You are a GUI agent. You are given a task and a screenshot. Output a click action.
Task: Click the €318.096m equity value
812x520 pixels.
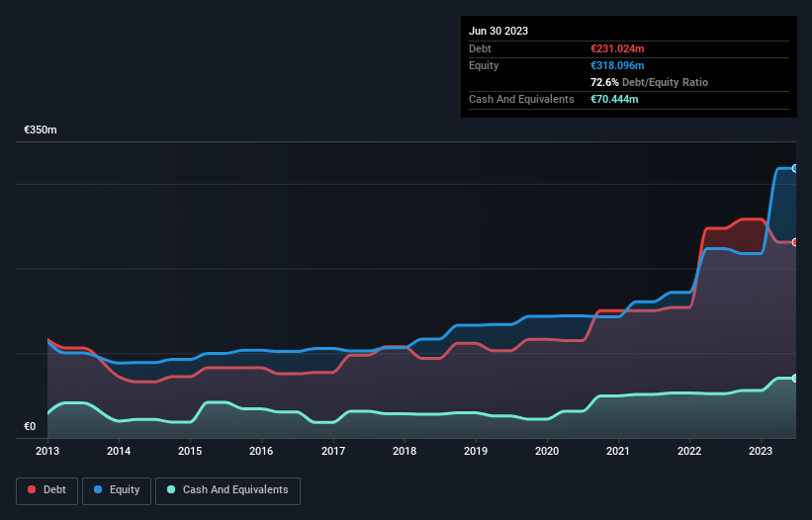(617, 65)
